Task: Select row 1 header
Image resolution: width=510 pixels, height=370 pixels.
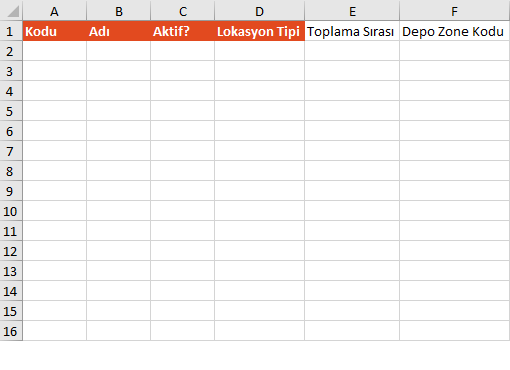Action: 11,31
